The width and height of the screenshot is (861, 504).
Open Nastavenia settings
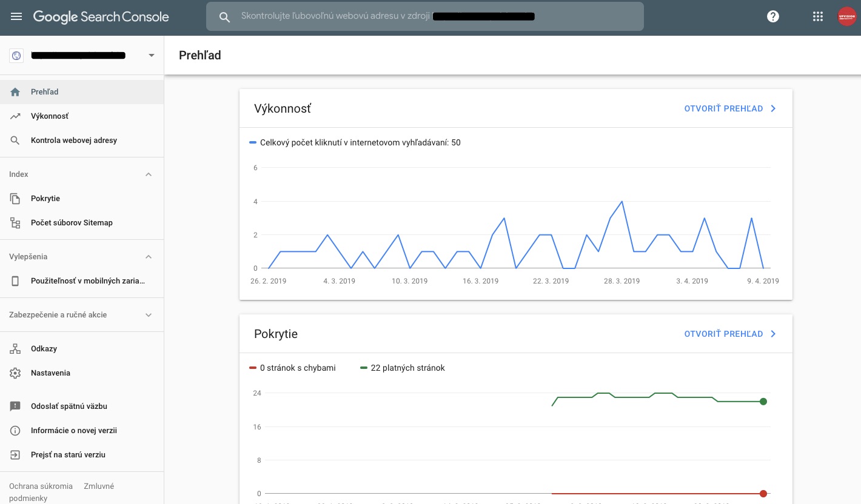82,373
